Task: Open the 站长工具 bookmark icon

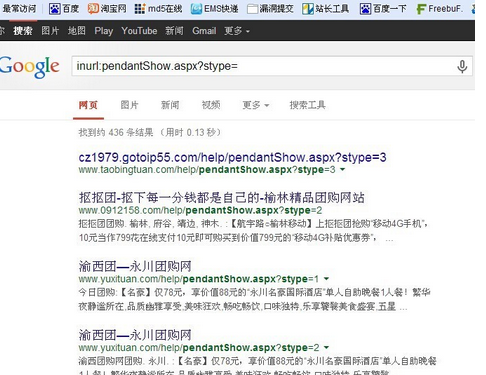Action: pos(308,9)
